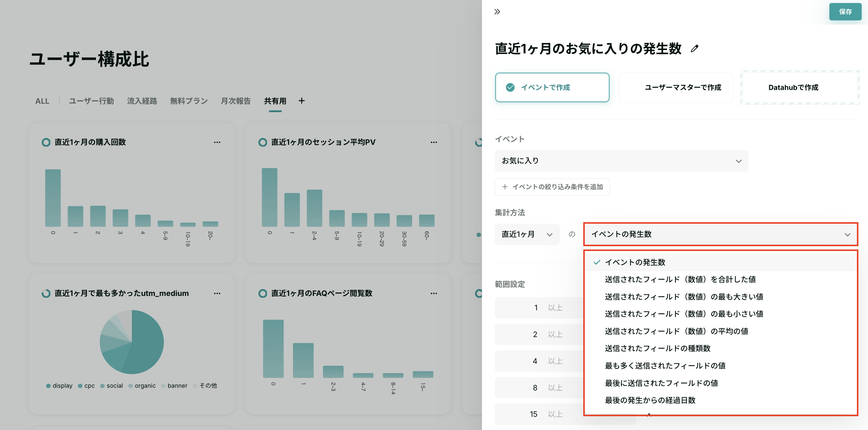The image size is (868, 430).
Task: Click その他 legend entry
Action: 205,386
